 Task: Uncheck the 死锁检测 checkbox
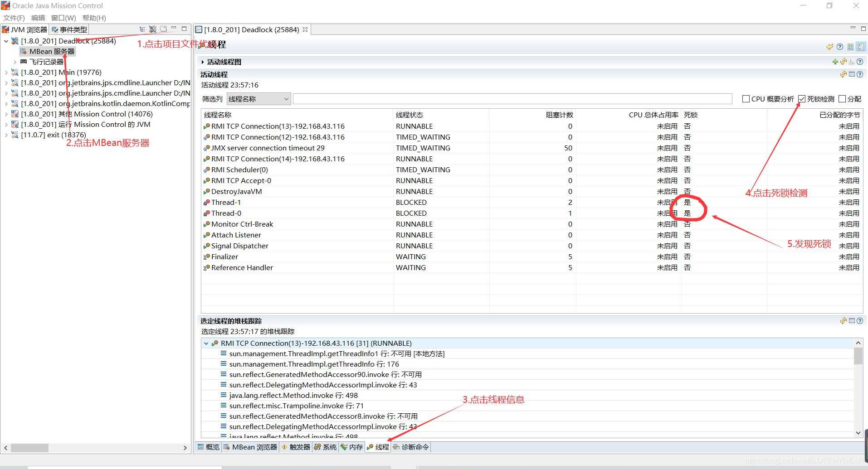coord(802,99)
